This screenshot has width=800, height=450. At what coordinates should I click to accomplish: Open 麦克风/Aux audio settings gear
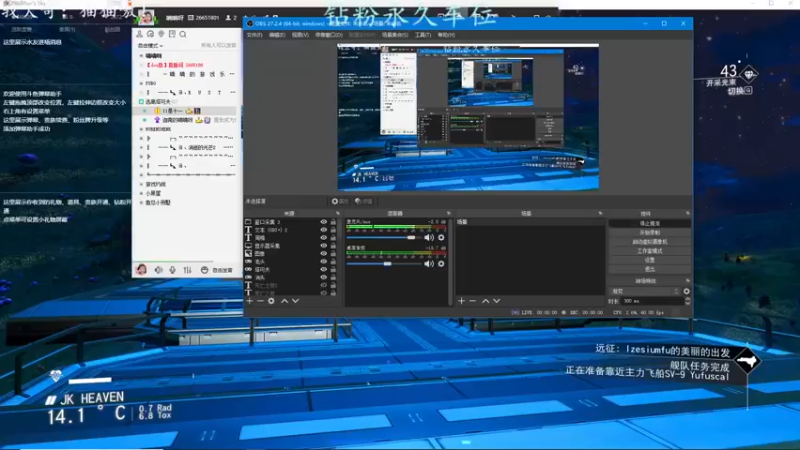(x=441, y=238)
